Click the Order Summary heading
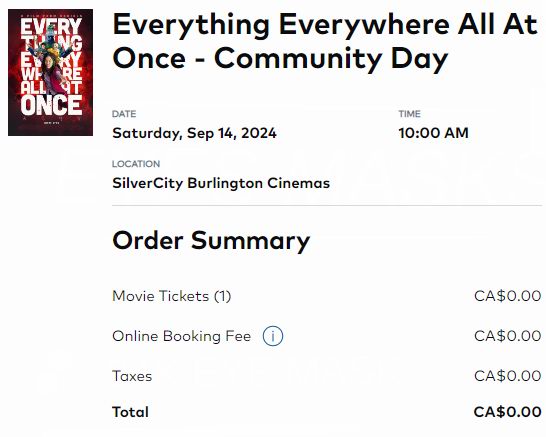Image resolution: width=546 pixels, height=437 pixels. coord(211,241)
